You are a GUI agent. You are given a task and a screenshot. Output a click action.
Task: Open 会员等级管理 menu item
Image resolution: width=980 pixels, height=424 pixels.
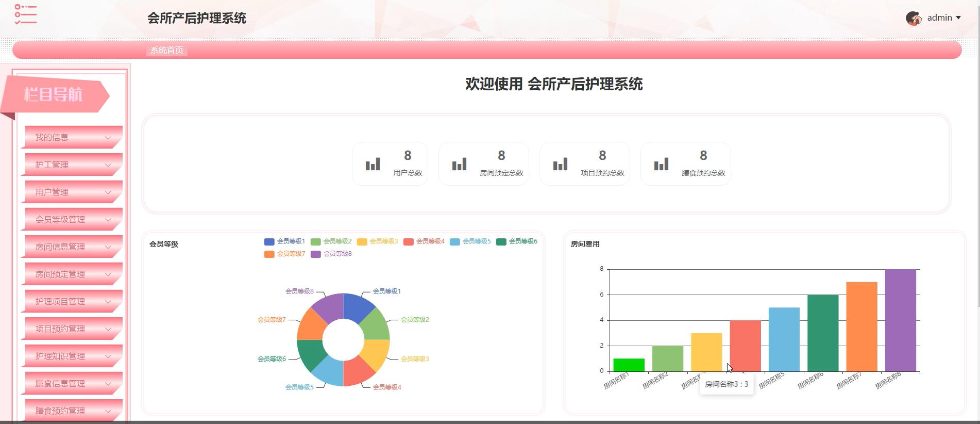[x=72, y=219]
